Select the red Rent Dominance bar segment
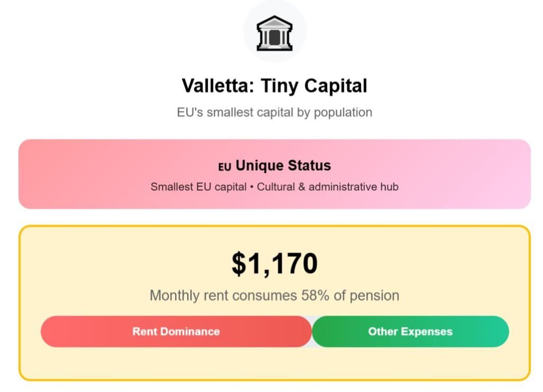Viewport: 543px width, 392px height. (176, 332)
